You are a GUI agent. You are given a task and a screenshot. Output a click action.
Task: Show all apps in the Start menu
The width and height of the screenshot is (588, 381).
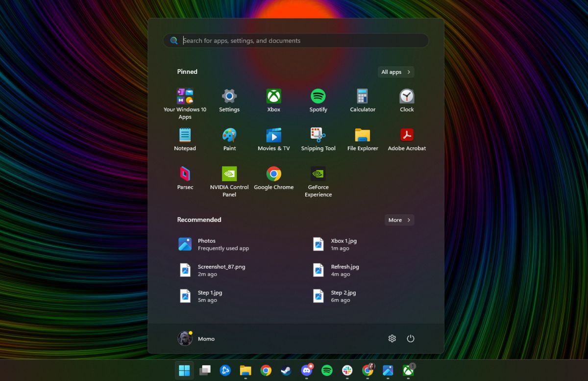click(x=395, y=72)
